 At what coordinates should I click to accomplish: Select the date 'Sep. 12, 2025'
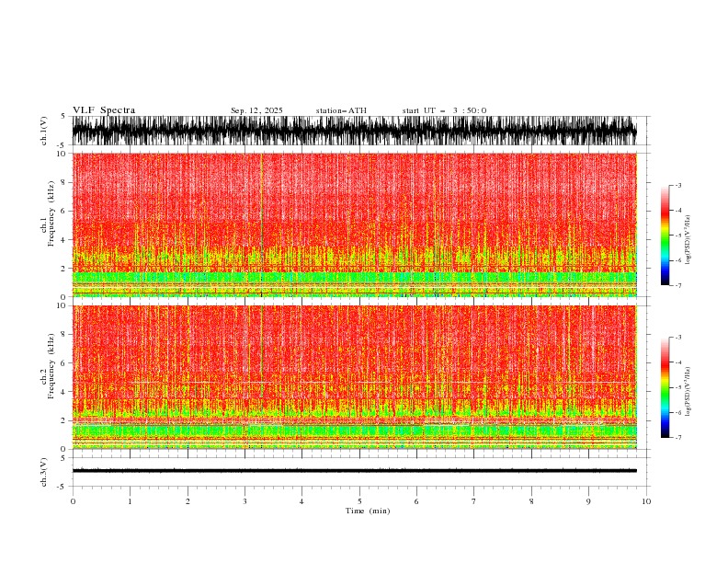[x=256, y=110]
